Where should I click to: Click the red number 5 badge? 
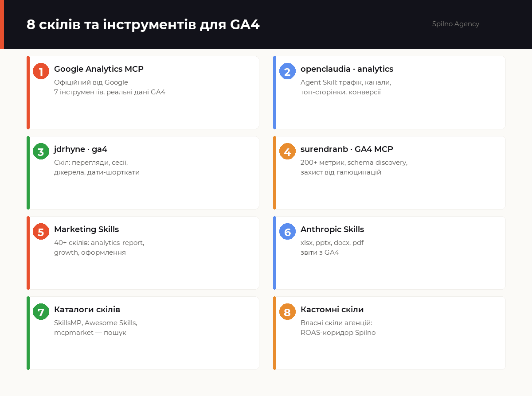click(x=41, y=232)
